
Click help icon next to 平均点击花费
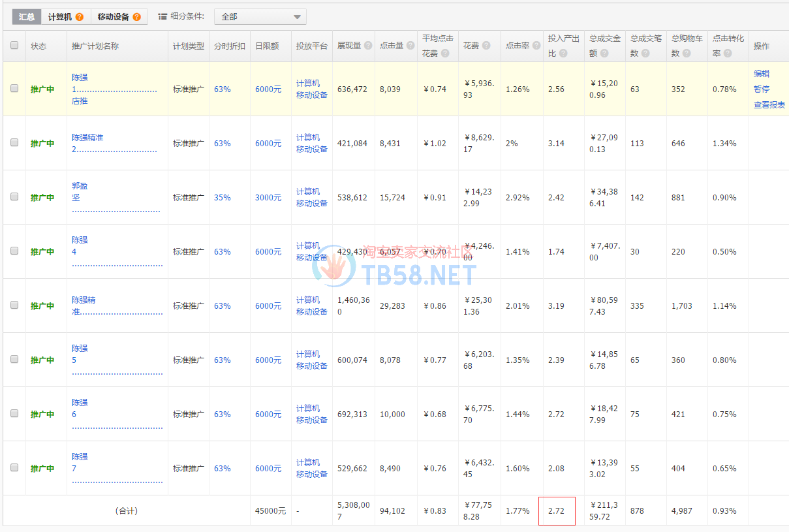coord(445,54)
